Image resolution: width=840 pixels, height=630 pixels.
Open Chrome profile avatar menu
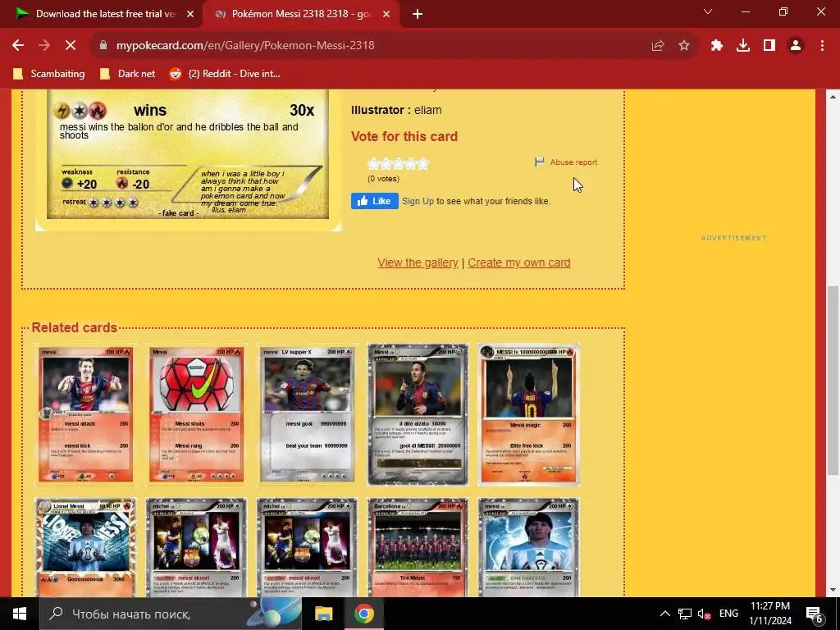(796, 46)
